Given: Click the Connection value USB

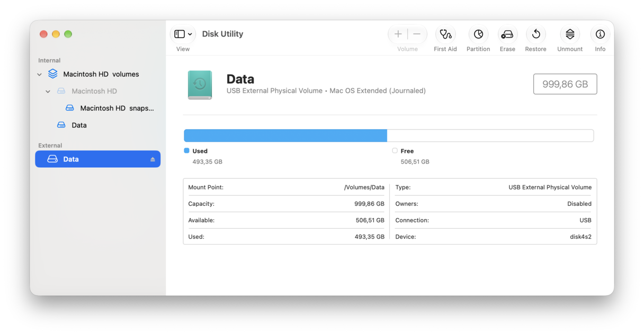Looking at the screenshot, I should (585, 220).
